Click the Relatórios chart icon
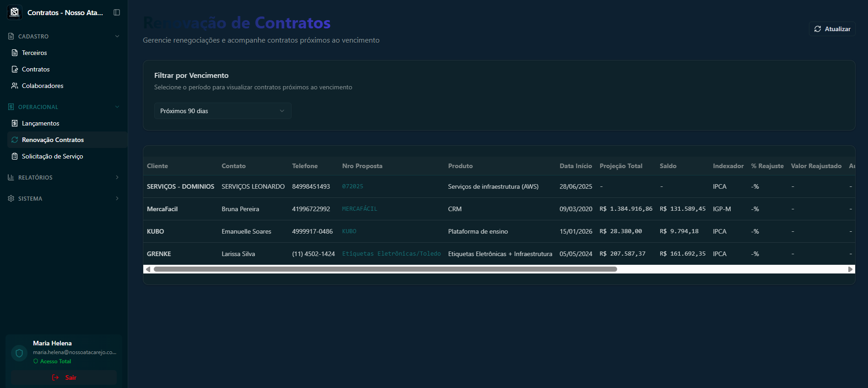The width and height of the screenshot is (868, 388). 11,177
